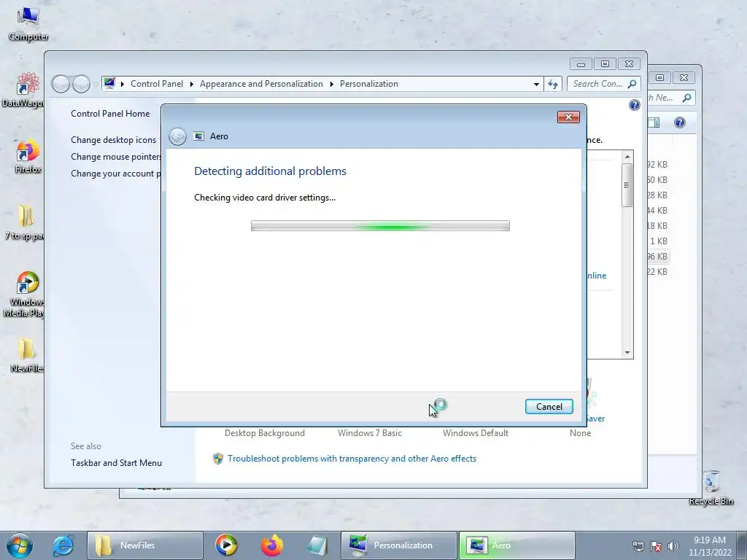
Task: Open Change desktop icons link
Action: click(x=113, y=139)
